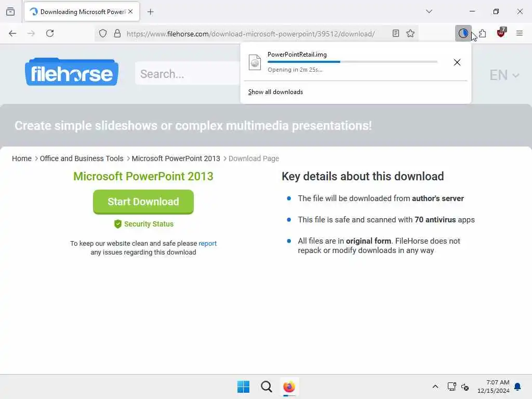Toggle reader view icon
This screenshot has height=399, width=532.
[x=395, y=33]
